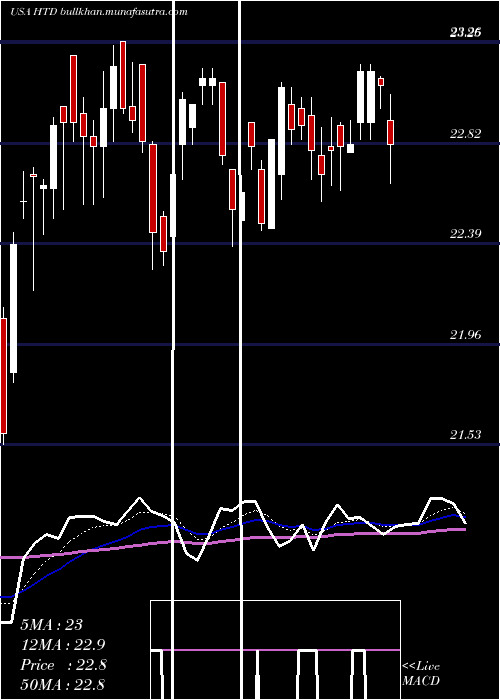Click the 23.26 price level label

pos(465,32)
